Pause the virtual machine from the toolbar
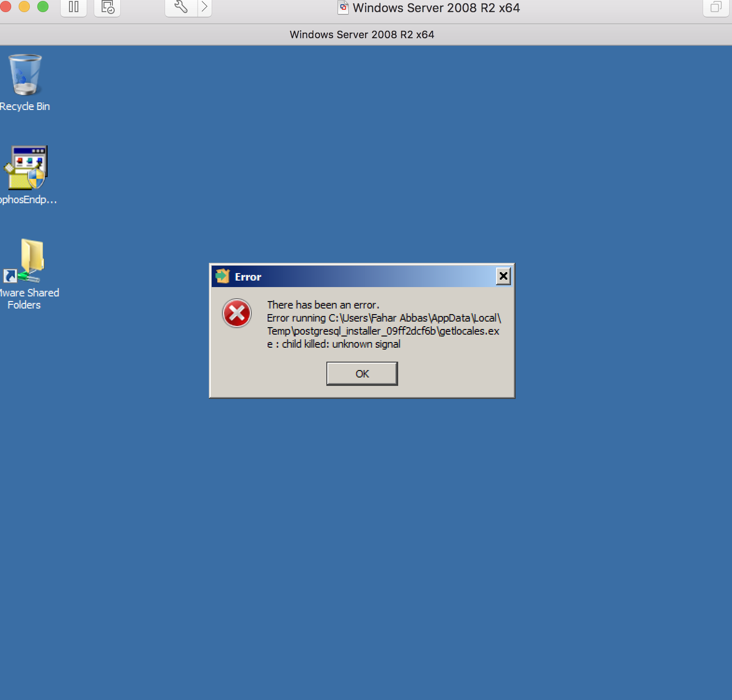The width and height of the screenshot is (732, 700). (x=74, y=7)
